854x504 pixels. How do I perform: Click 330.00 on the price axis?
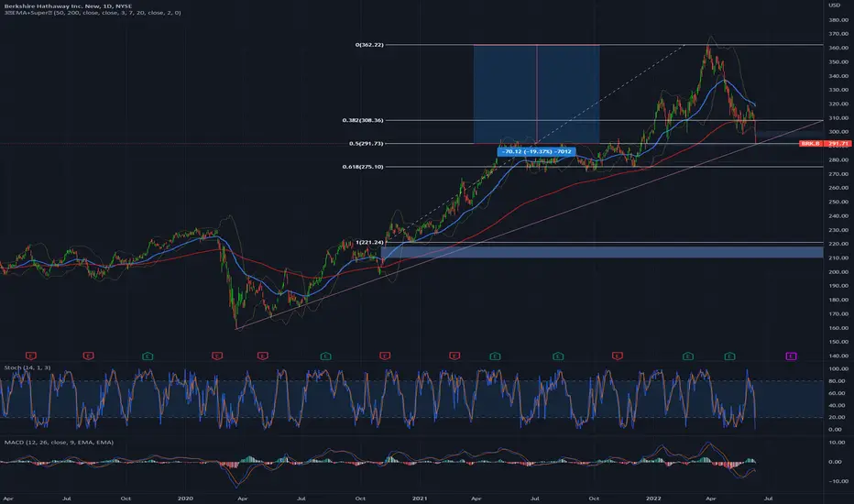(838, 90)
